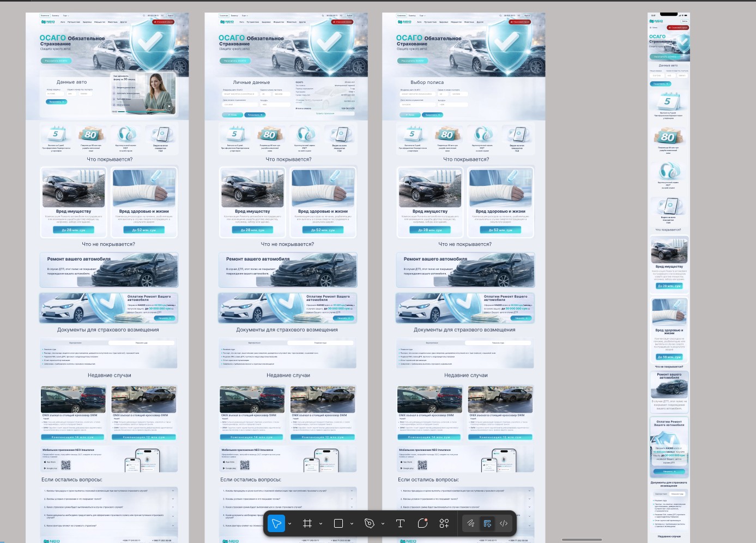Viewport: 756px width, 543px height.
Task: Toggle Dev Mode with the code icon
Action: click(x=504, y=523)
